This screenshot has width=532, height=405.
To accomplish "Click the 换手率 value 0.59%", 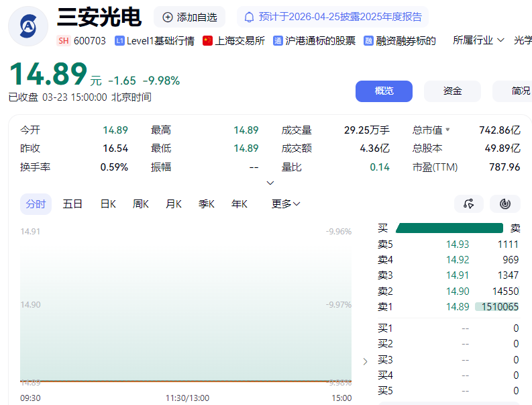I will 114,167.
